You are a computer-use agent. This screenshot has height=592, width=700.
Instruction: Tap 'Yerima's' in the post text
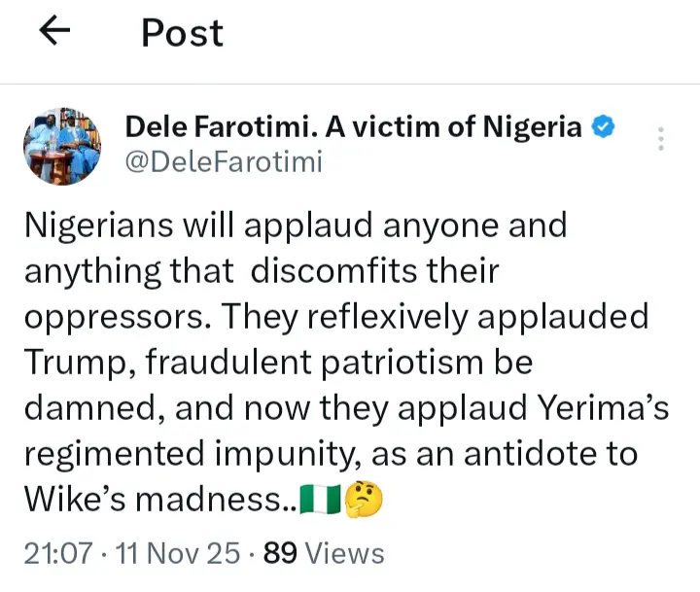[597, 409]
